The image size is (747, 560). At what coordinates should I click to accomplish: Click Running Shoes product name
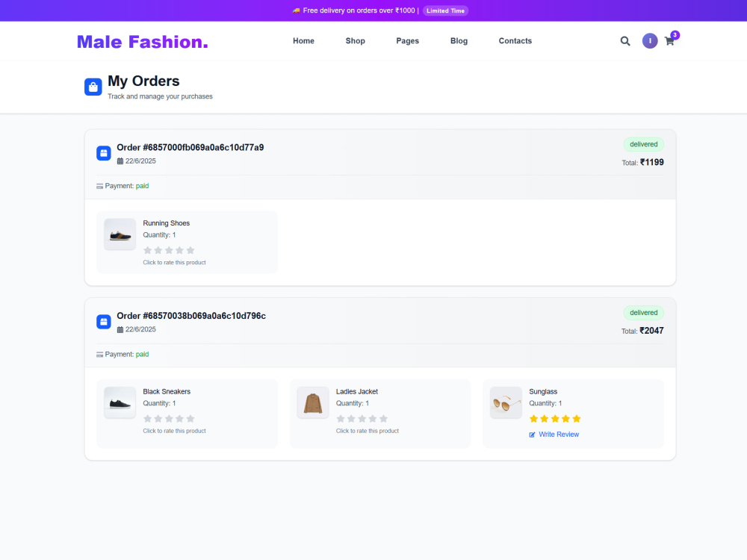167,223
